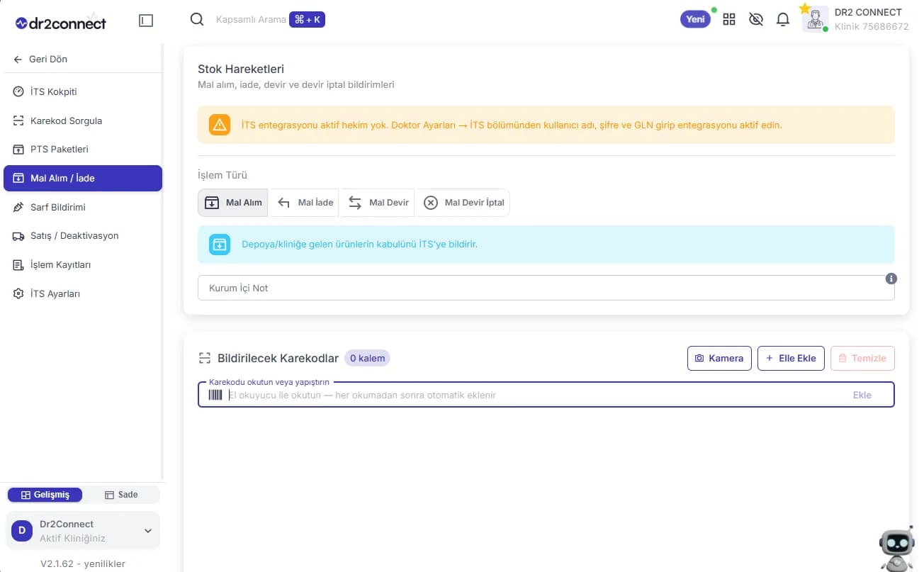This screenshot has height=572, width=924.
Task: Open Satış / Deaktivasyon in sidebar
Action: pyautogui.click(x=82, y=236)
